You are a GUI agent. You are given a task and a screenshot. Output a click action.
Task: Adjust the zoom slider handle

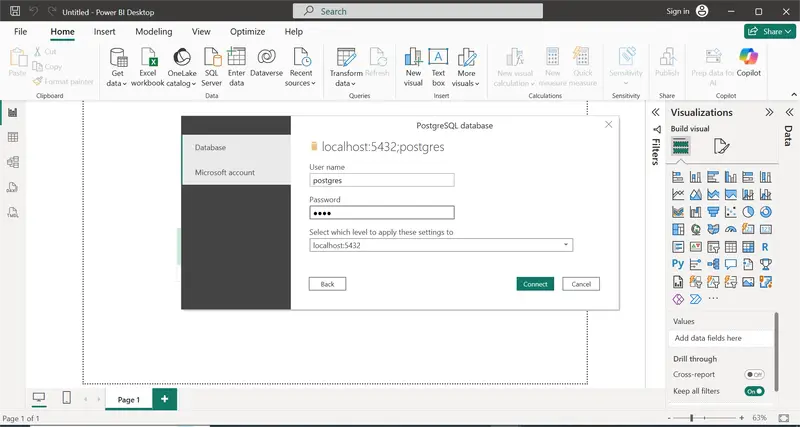pyautogui.click(x=691, y=418)
